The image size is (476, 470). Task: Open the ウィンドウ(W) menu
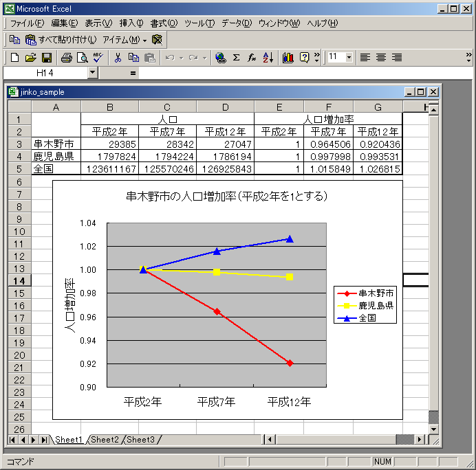(x=279, y=23)
